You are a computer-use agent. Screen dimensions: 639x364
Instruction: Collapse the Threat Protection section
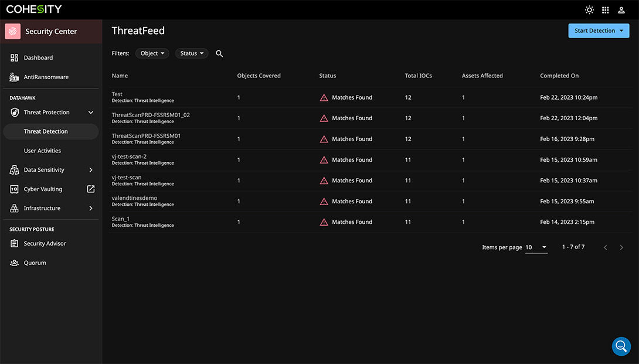(x=91, y=111)
